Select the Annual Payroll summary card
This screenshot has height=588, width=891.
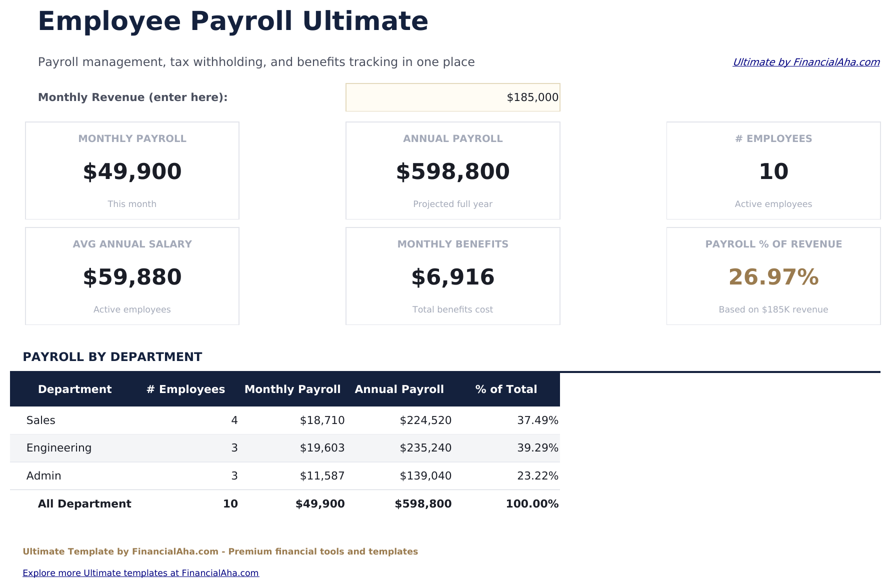pos(452,170)
